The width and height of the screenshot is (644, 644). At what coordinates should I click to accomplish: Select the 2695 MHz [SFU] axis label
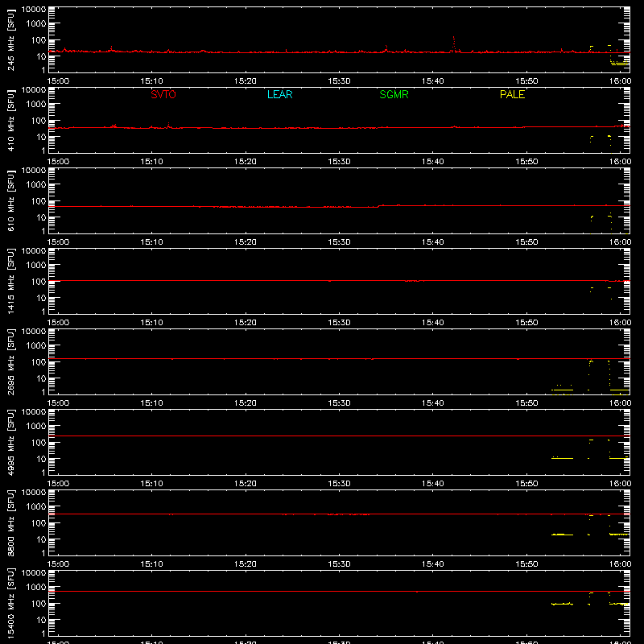click(x=10, y=361)
